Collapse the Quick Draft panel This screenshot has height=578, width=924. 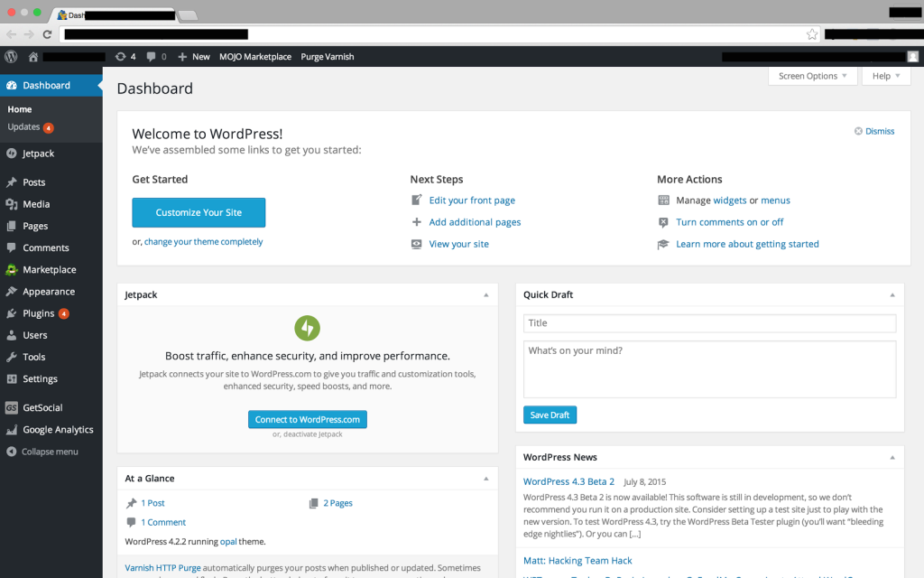892,294
